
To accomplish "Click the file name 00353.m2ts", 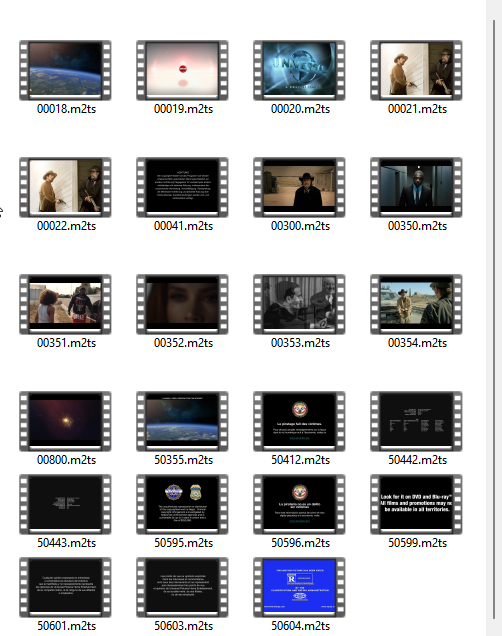I will pos(300,343).
